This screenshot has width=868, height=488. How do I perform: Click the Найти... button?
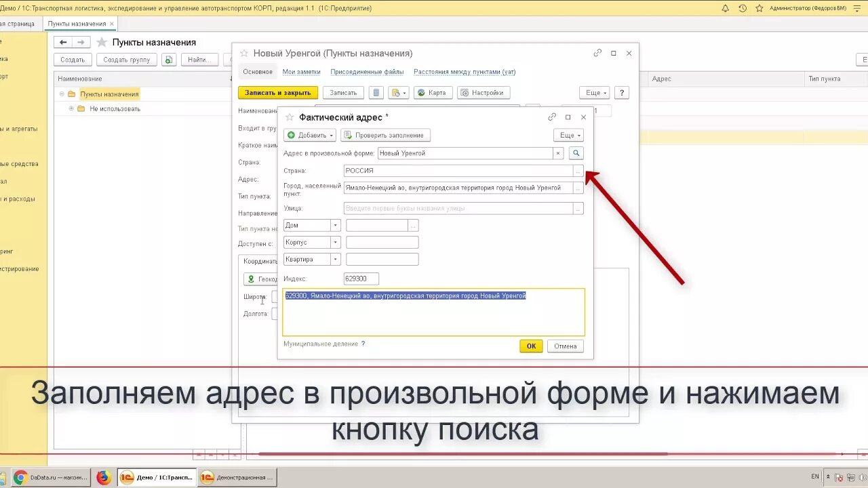point(199,60)
